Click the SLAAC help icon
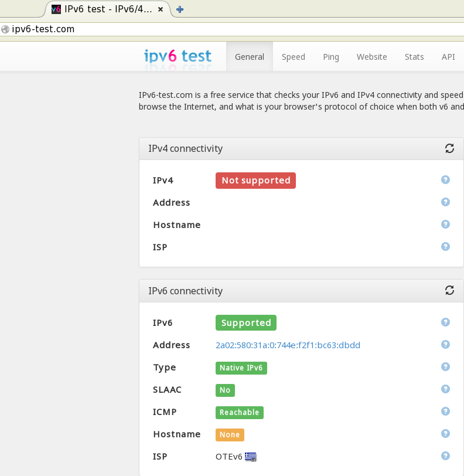464x476 pixels. pos(445,389)
